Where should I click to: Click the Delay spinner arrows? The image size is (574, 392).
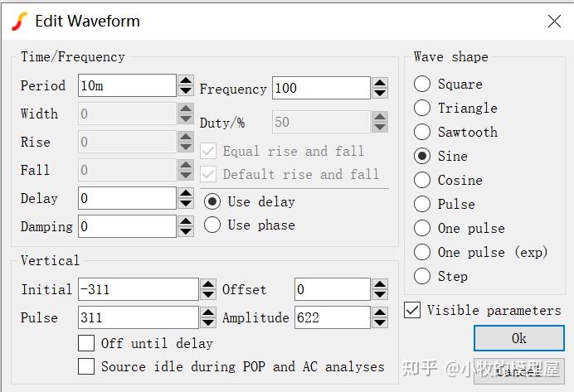coord(186,198)
